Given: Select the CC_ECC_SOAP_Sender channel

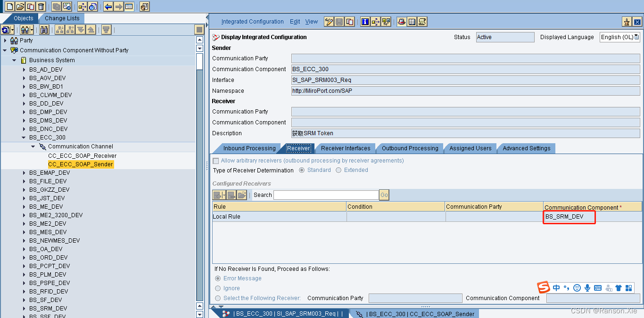Looking at the screenshot, I should (x=80, y=164).
